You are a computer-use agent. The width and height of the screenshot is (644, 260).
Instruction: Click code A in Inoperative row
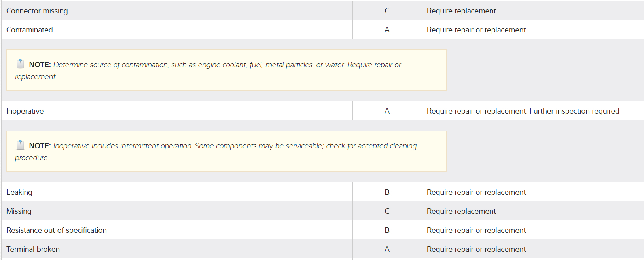[387, 111]
